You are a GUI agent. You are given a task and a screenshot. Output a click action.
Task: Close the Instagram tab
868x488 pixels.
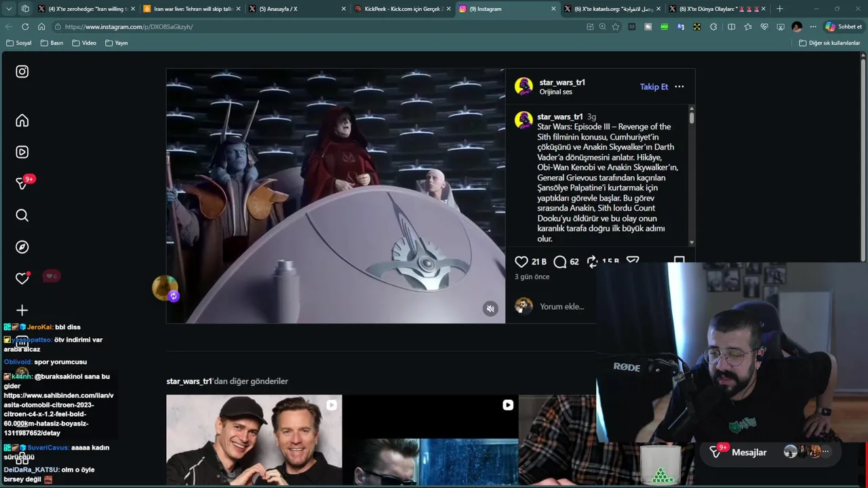(553, 9)
